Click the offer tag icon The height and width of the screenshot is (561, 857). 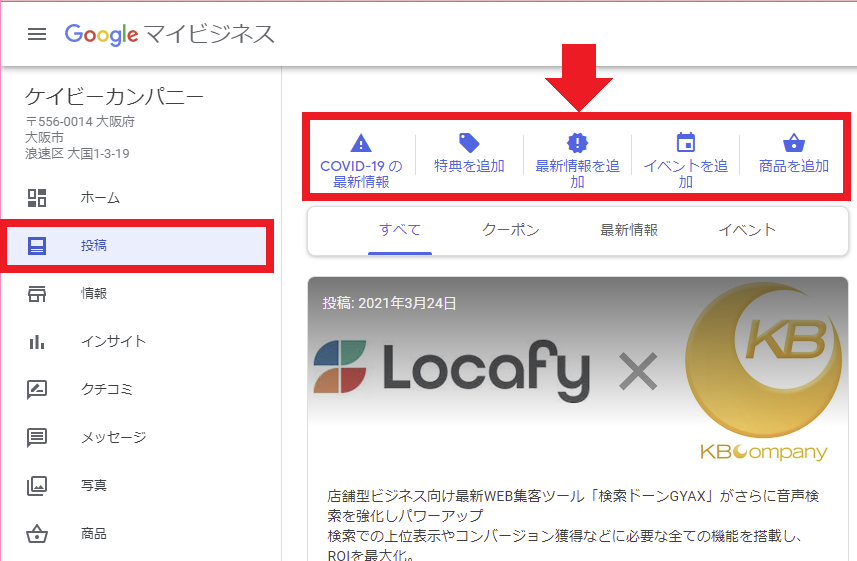pos(469,143)
